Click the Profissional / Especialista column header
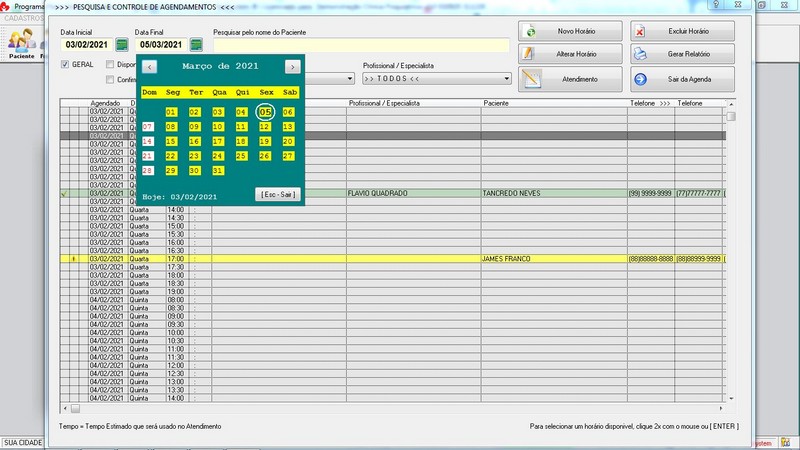 413,103
